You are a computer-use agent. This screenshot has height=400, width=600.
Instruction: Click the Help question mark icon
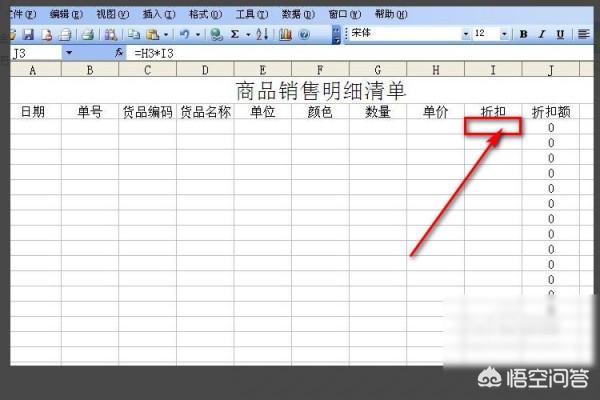[x=304, y=35]
